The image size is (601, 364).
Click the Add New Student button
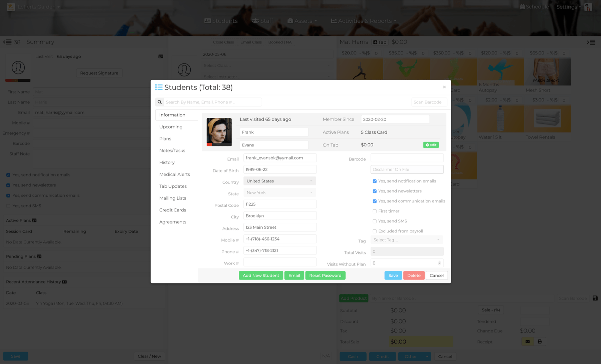[x=261, y=276]
